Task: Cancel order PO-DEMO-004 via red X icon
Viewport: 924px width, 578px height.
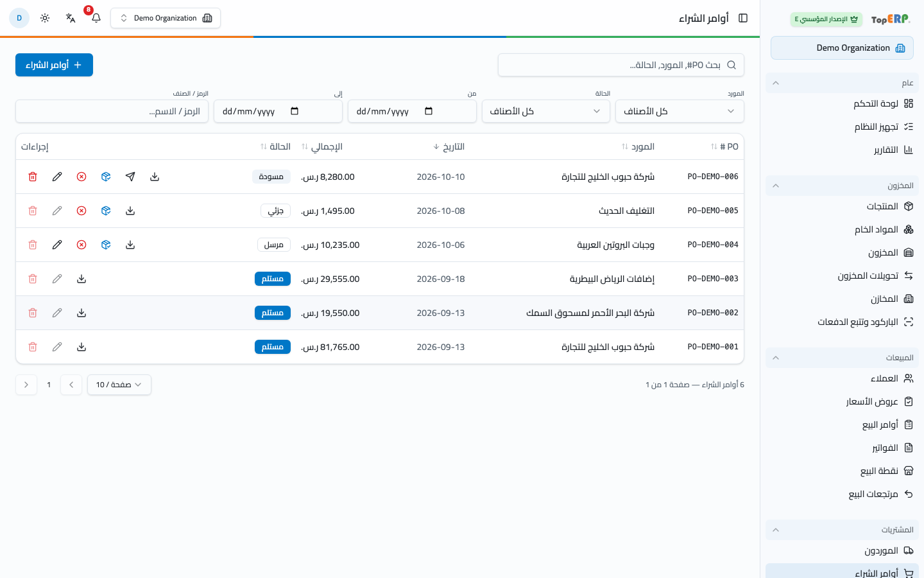Action: [x=81, y=245]
